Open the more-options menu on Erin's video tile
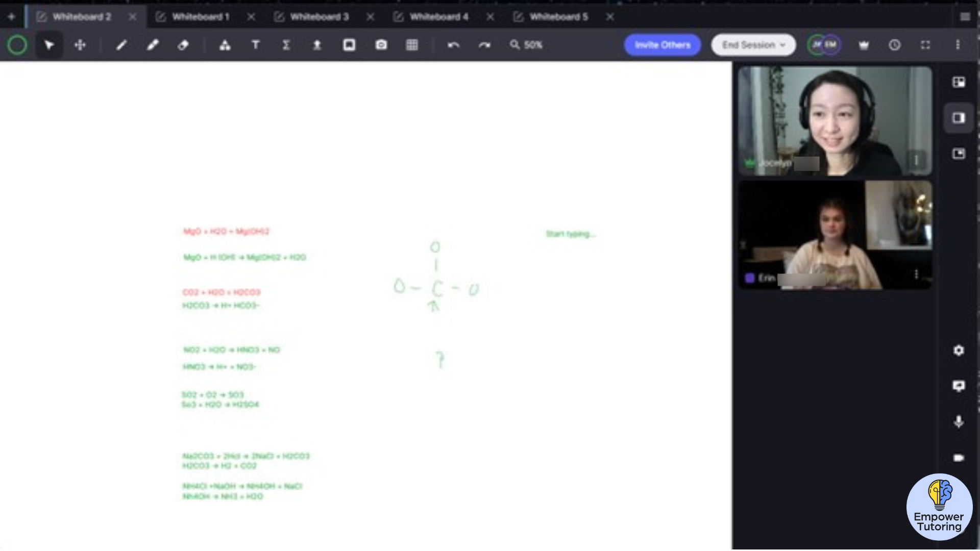 (917, 274)
